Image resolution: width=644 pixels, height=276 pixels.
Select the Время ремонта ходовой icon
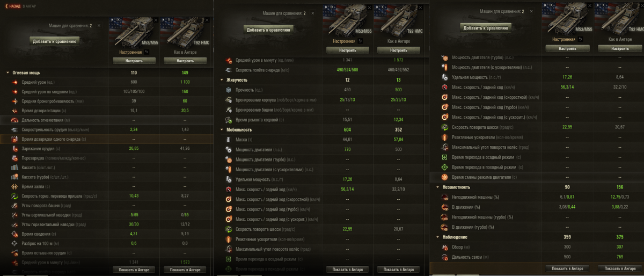229,119
